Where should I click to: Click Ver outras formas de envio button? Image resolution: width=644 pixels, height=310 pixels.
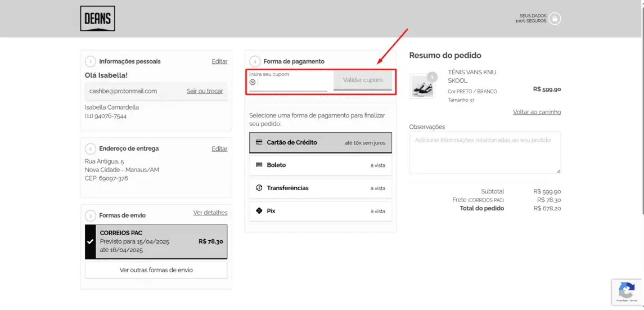[156, 270]
